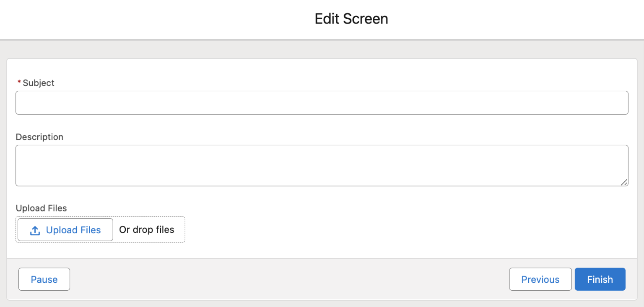Viewport: 644px width, 307px height.
Task: Click the blue Upload Files link text
Action: tap(73, 230)
